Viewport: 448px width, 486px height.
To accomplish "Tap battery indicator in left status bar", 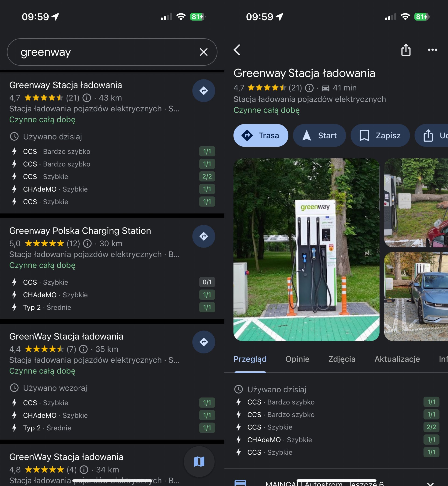I will tap(198, 17).
